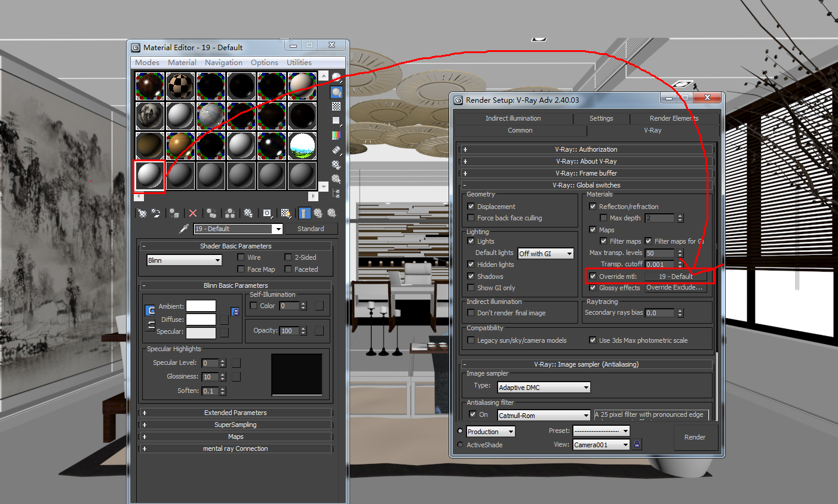Uncheck the Displacement checkbox
Screen dimensions: 838x504
(x=471, y=207)
